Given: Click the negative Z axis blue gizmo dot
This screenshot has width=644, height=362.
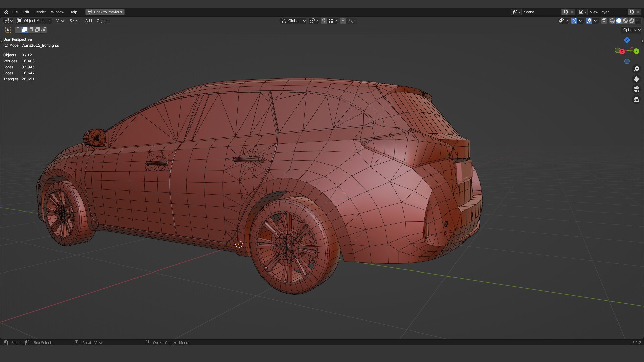Looking at the screenshot, I should tap(627, 61).
